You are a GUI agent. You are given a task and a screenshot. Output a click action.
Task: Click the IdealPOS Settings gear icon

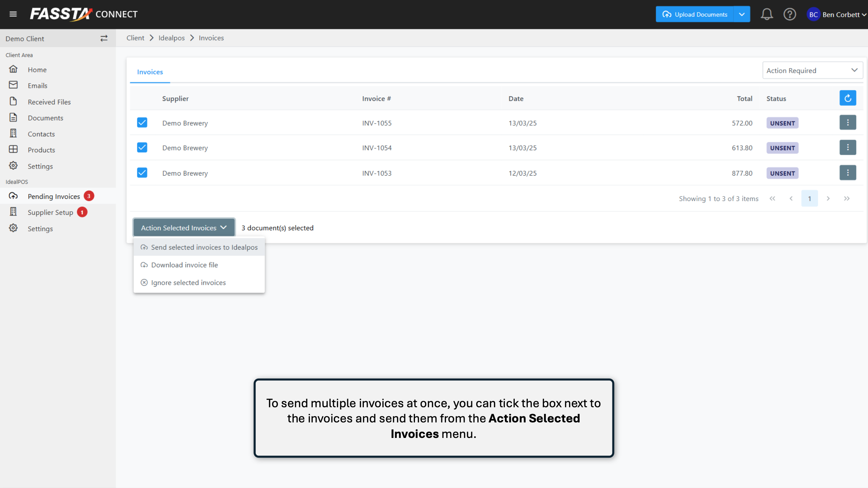pyautogui.click(x=13, y=228)
